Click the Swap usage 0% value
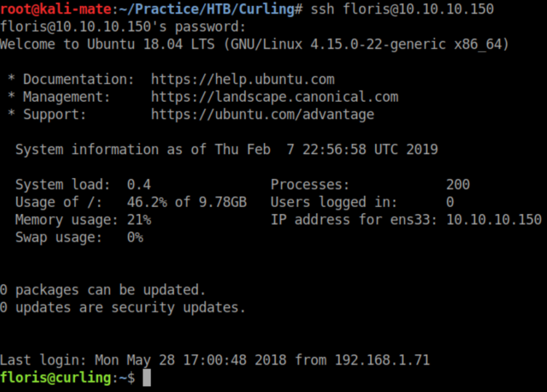Image resolution: width=547 pixels, height=392 pixels. pos(135,237)
